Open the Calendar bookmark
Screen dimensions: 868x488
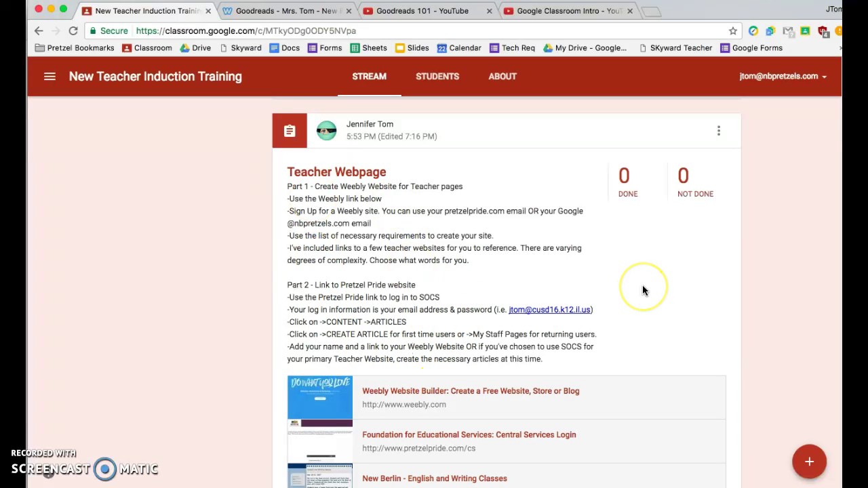pyautogui.click(x=459, y=48)
